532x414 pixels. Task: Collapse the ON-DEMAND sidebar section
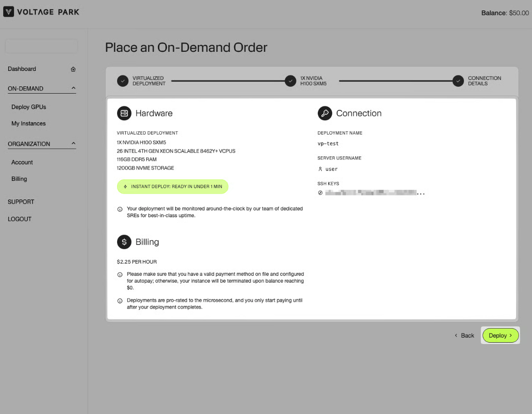click(x=74, y=88)
